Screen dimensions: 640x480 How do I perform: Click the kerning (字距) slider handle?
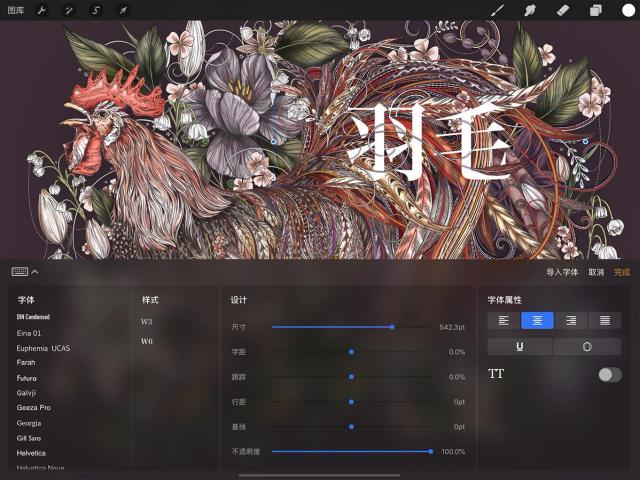351,352
